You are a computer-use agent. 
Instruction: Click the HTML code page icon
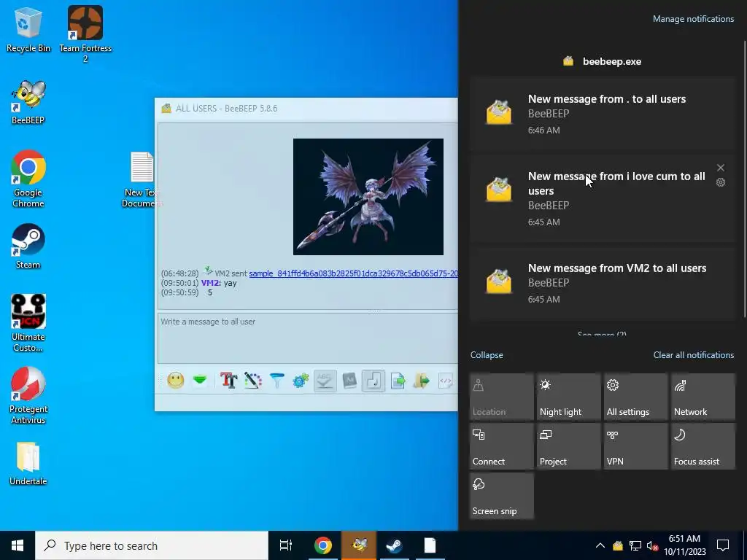pyautogui.click(x=446, y=381)
